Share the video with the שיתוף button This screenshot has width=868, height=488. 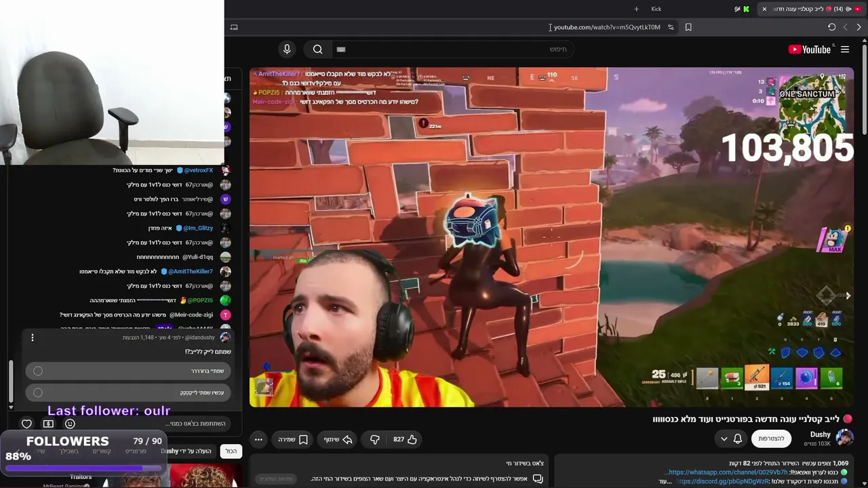pos(338,439)
